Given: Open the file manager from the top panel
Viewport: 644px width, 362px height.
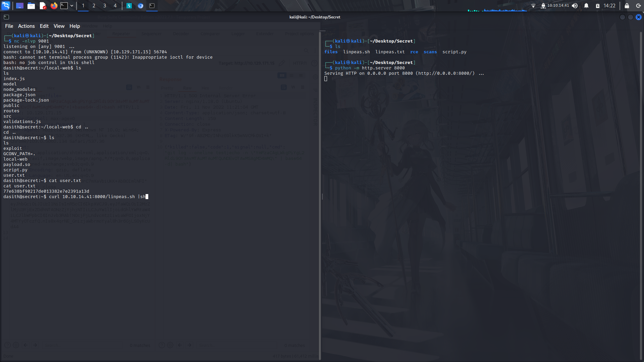Looking at the screenshot, I should click(31, 6).
